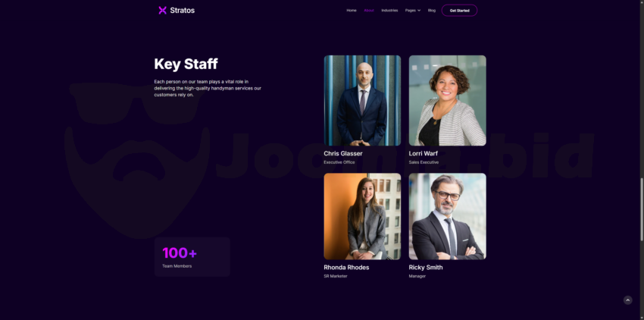Image resolution: width=644 pixels, height=320 pixels.
Task: Click the Ricky Smith name link
Action: (x=426, y=268)
